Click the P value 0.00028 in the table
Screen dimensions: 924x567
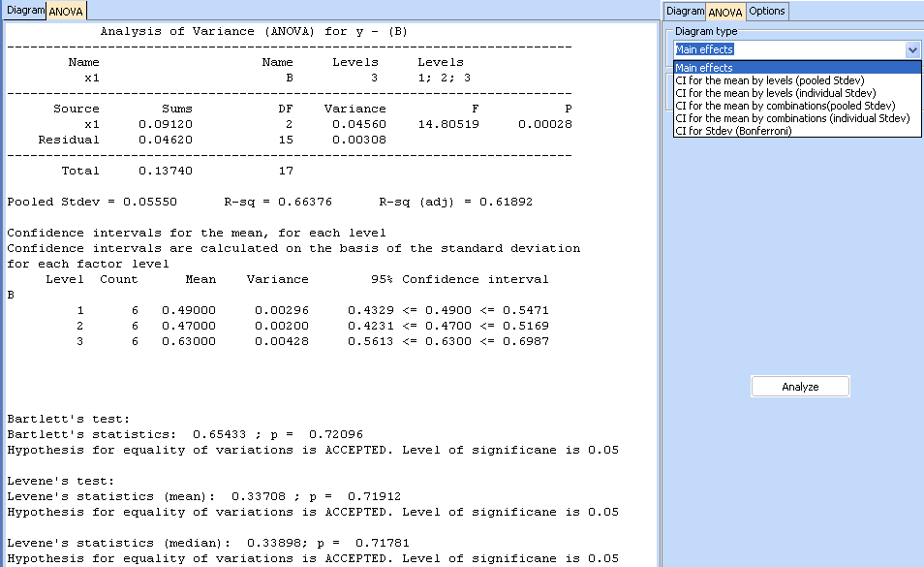(544, 124)
